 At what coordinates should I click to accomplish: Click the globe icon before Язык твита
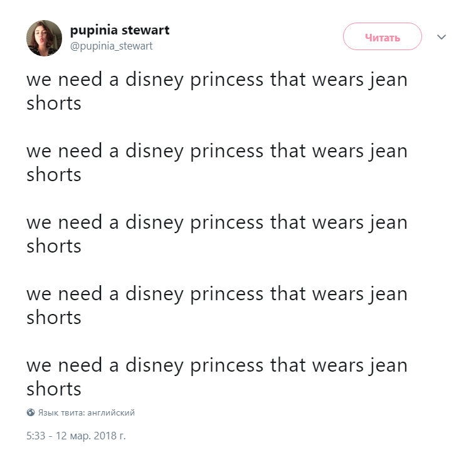tap(31, 412)
